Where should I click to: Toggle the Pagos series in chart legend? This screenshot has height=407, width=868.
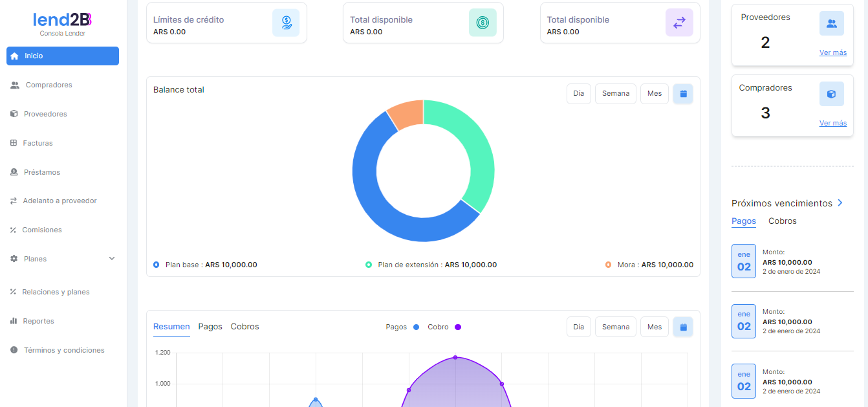pyautogui.click(x=402, y=327)
